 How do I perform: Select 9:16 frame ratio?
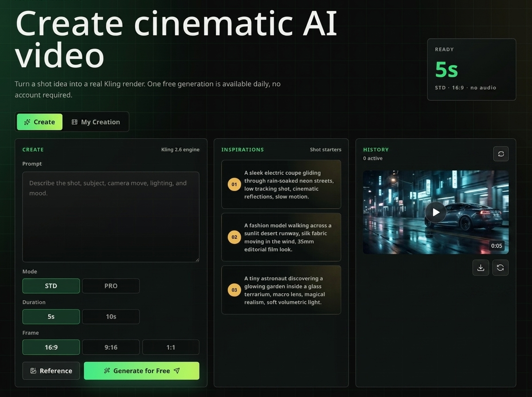click(111, 347)
